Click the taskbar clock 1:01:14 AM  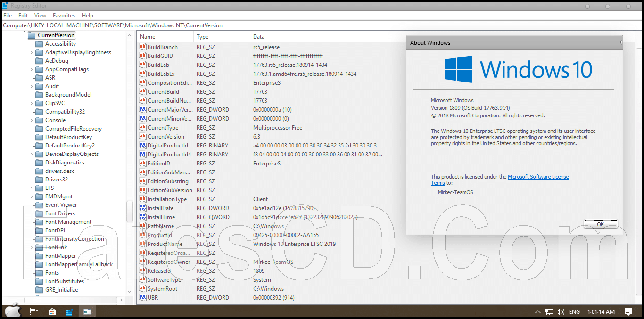tap(601, 312)
